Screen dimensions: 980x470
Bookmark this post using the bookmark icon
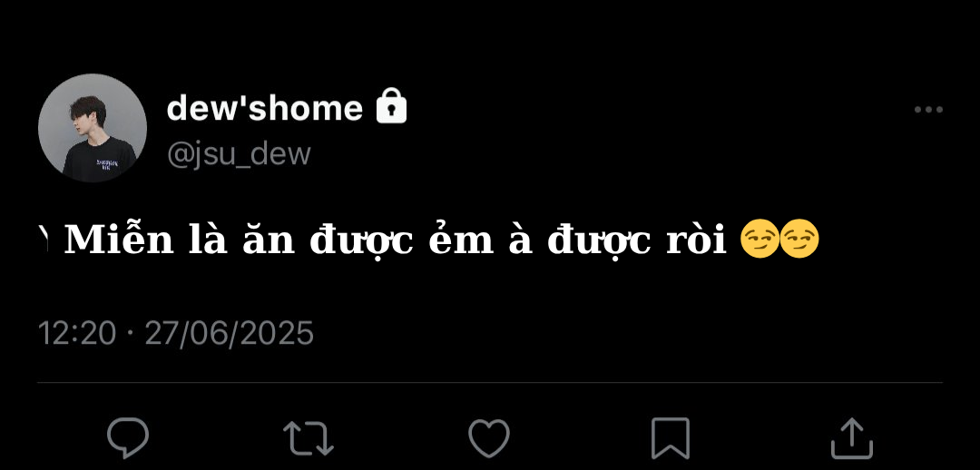pos(670,438)
